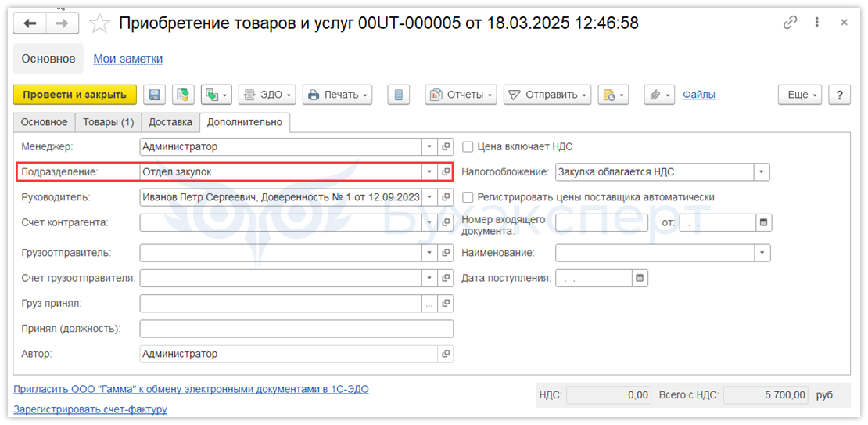
Task: Click Всего с НДС total 5 700,00
Action: pyautogui.click(x=766, y=395)
